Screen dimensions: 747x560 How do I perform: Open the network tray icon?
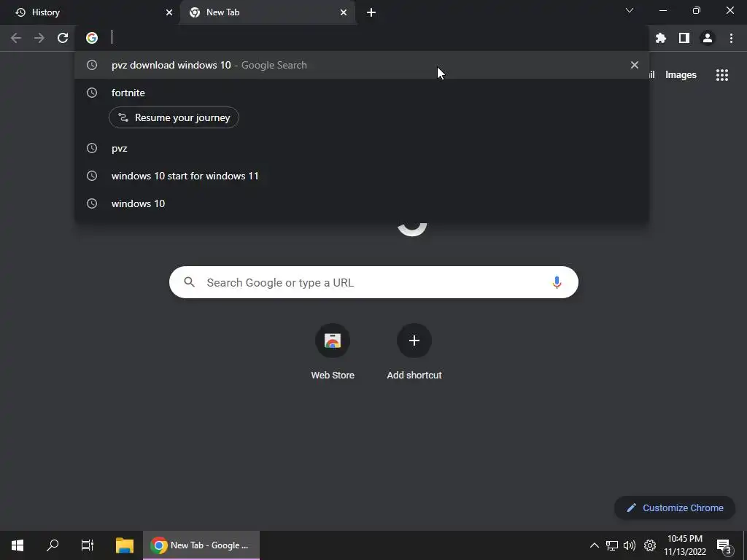[612, 545]
